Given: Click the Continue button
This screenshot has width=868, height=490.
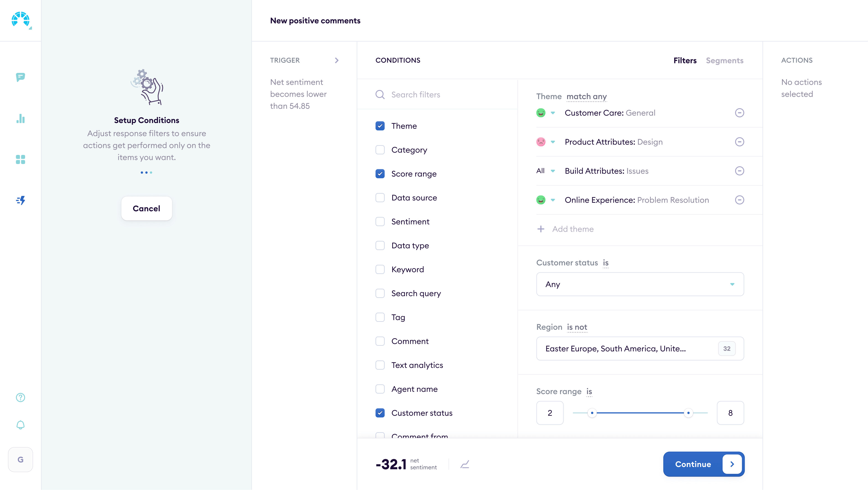Looking at the screenshot, I should coord(703,464).
